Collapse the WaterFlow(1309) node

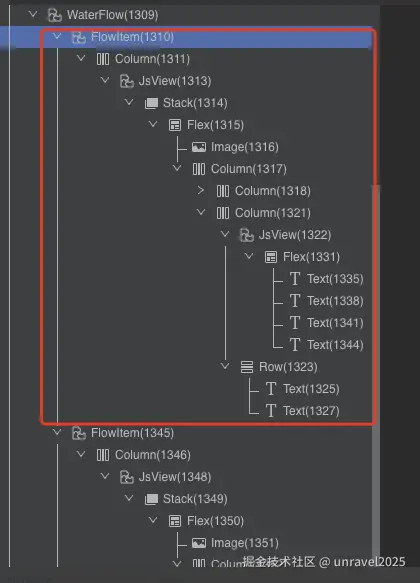pos(33,15)
